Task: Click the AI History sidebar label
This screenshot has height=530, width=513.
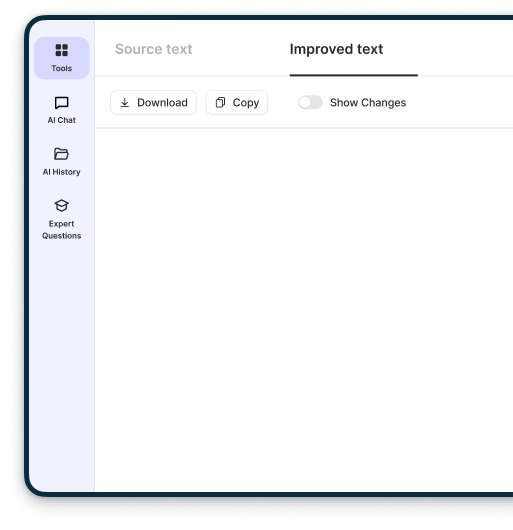Action: click(x=62, y=172)
